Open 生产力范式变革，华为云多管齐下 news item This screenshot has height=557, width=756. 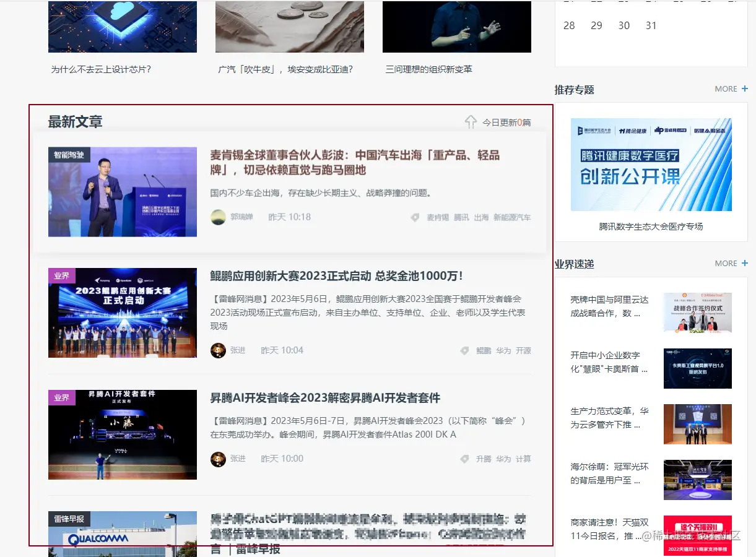pyautogui.click(x=610, y=418)
